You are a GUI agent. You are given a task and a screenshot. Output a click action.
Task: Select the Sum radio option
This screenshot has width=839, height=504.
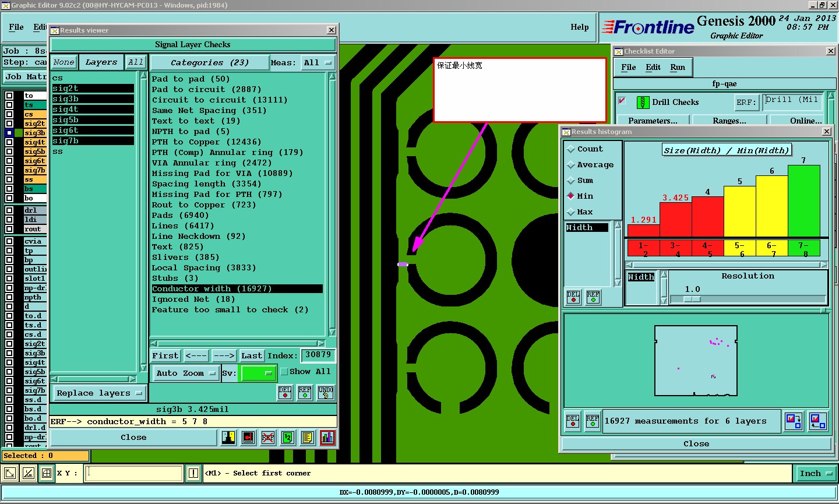571,181
